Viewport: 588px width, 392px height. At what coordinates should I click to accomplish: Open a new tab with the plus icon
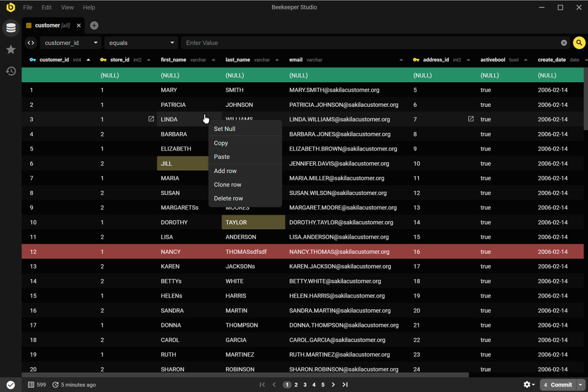point(94,25)
